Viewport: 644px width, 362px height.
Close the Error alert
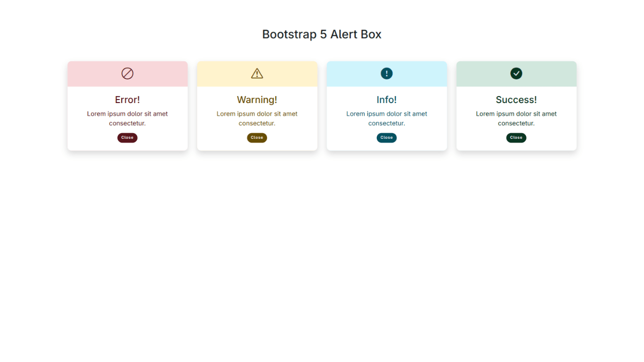tap(127, 137)
